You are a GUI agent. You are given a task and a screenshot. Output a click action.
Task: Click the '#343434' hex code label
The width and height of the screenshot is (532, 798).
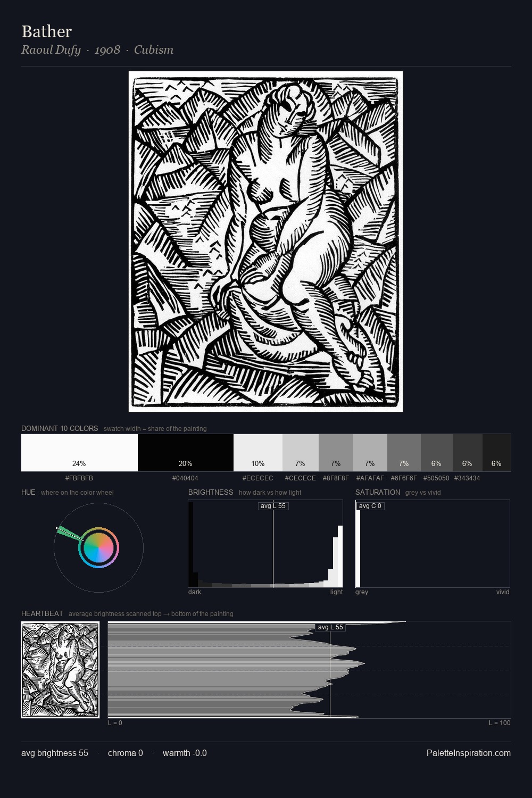(467, 478)
